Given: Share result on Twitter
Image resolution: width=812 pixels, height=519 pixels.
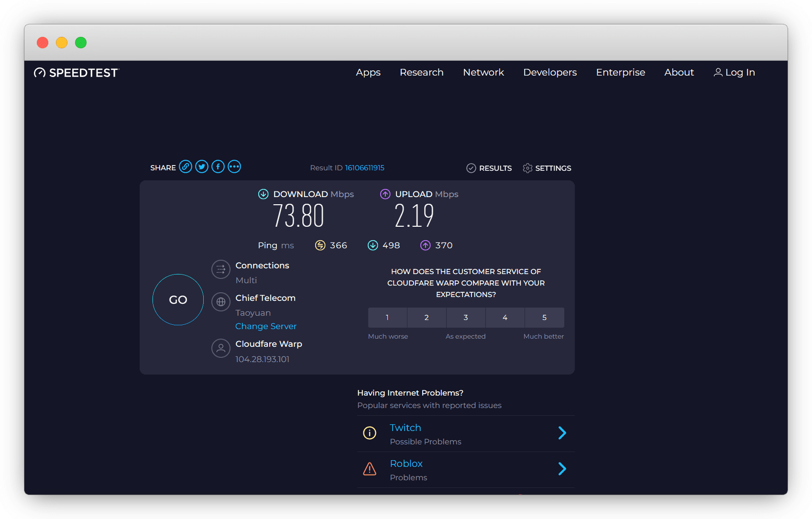Looking at the screenshot, I should (x=202, y=167).
